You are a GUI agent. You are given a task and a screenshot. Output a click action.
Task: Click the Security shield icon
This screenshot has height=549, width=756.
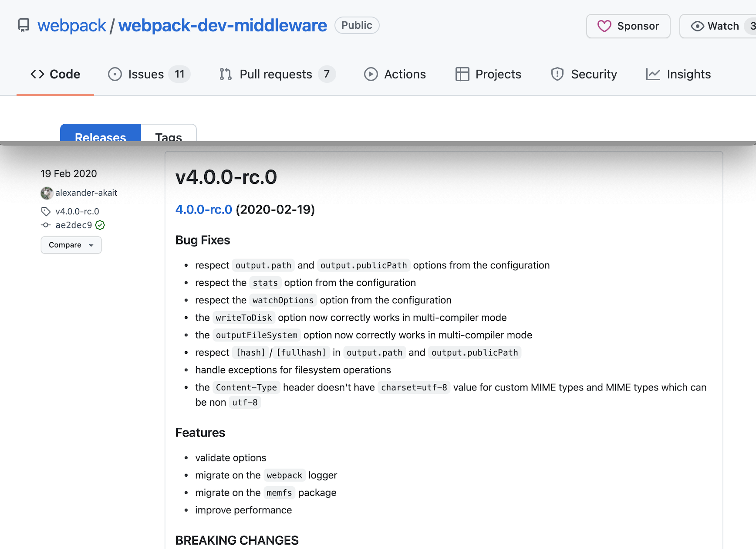557,74
